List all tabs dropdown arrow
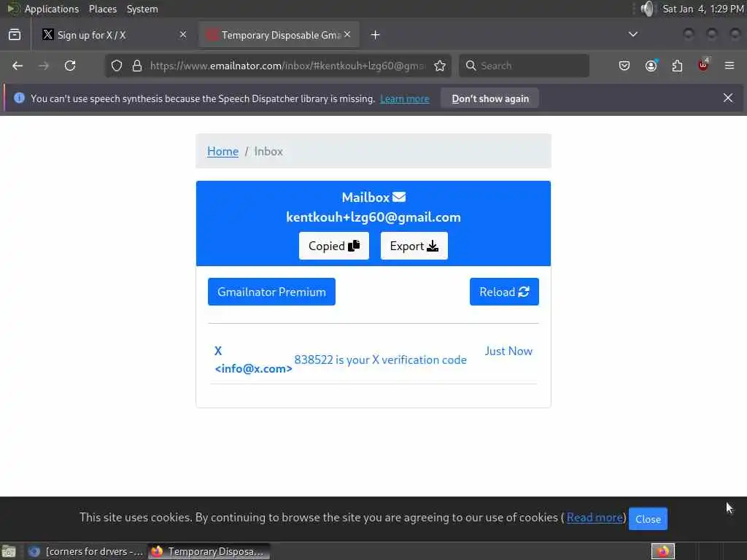This screenshot has height=560, width=747. point(632,34)
